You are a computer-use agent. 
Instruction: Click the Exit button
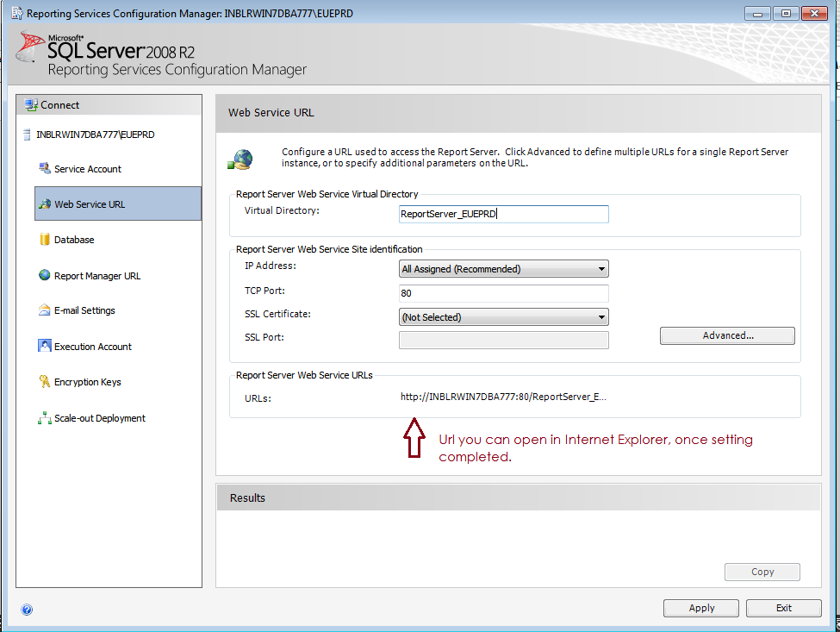click(784, 608)
